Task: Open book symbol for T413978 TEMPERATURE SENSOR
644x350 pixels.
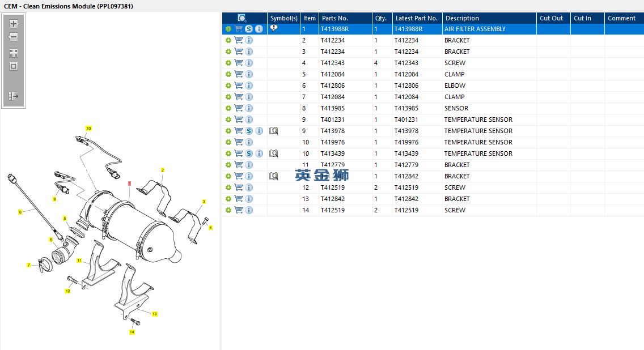Action: pos(274,131)
